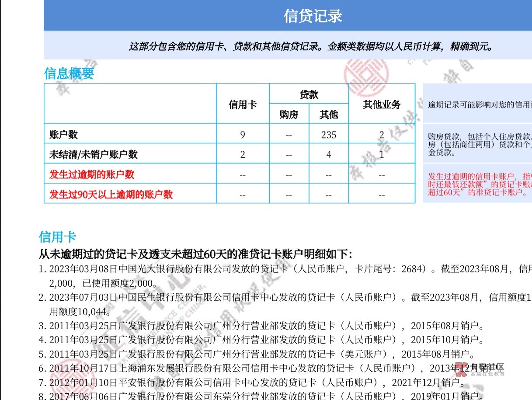Click the 美元账户 广发银行 entry
This screenshot has width=532, height=400.
click(x=236, y=354)
